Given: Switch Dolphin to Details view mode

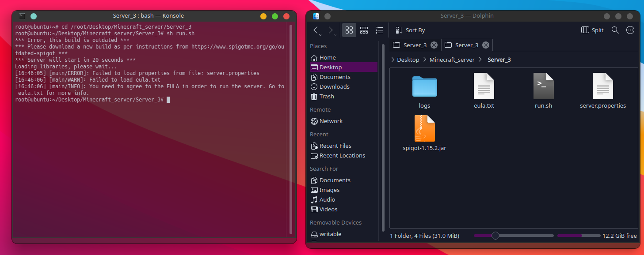Looking at the screenshot, I should 379,30.
